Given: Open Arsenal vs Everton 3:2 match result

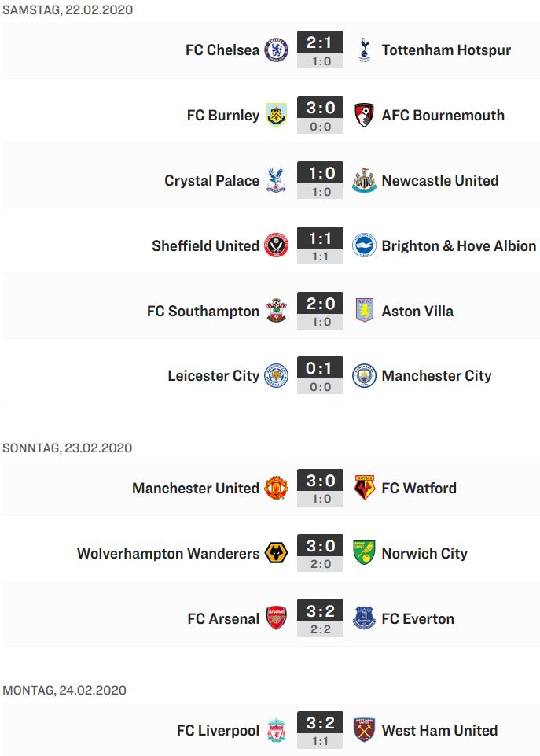Looking at the screenshot, I should [x=320, y=612].
